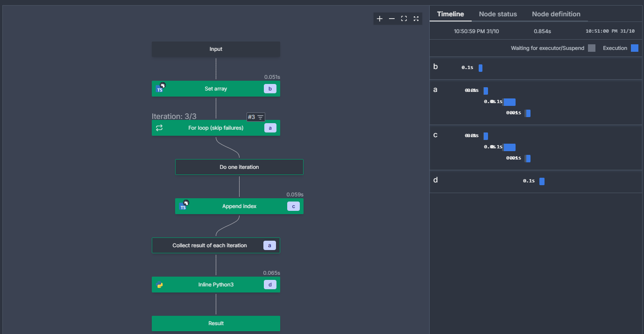Viewport: 644px width, 334px height.
Task: Click TypeScript icon on Append index node
Action: [x=184, y=206]
